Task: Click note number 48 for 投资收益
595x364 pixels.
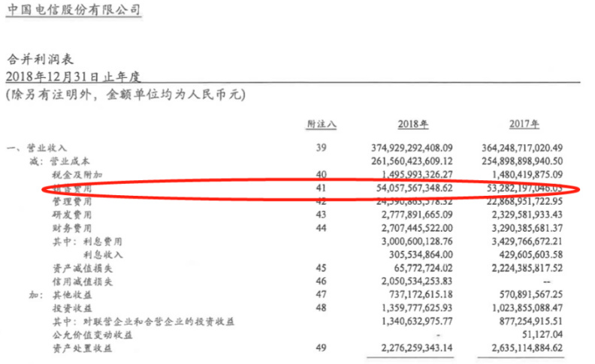Action: click(x=321, y=308)
